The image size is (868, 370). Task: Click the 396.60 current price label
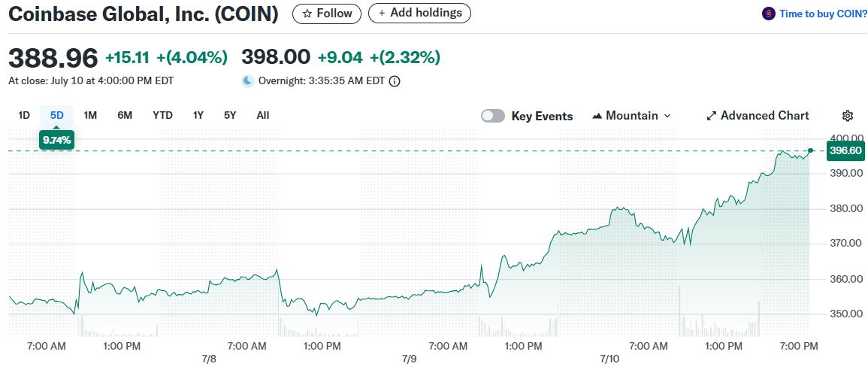[845, 150]
